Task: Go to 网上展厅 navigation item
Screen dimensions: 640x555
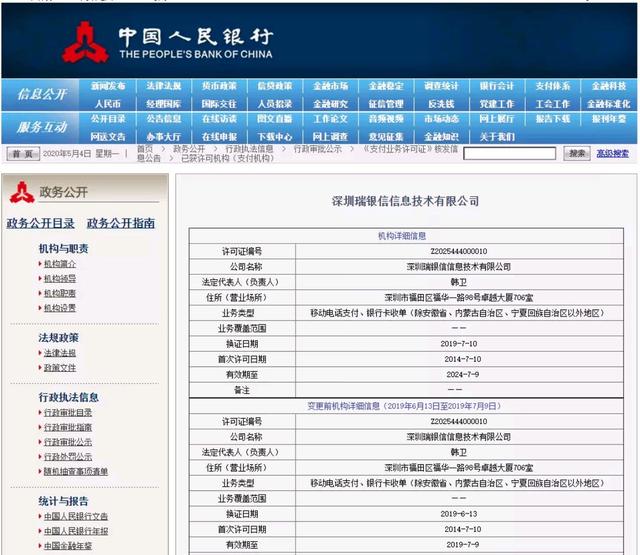Action: click(497, 119)
